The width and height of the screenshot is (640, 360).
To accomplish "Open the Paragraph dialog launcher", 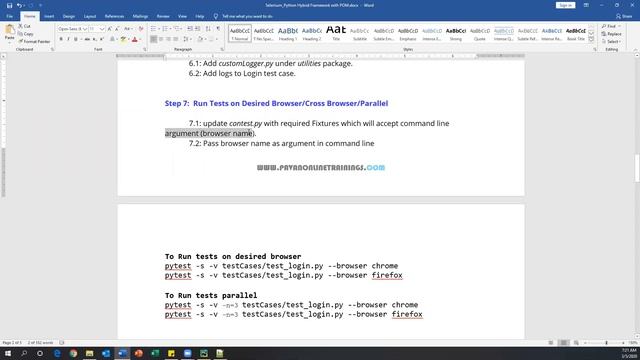I will (222, 49).
